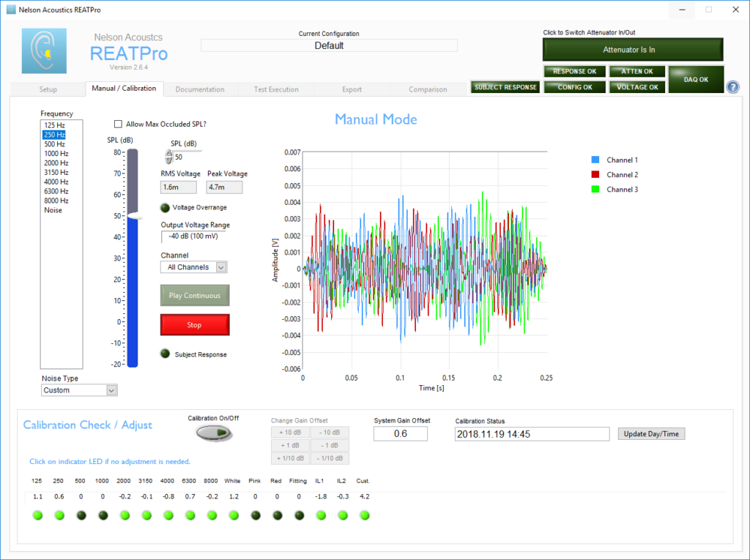
Task: Click the blue help question mark icon
Action: (732, 86)
